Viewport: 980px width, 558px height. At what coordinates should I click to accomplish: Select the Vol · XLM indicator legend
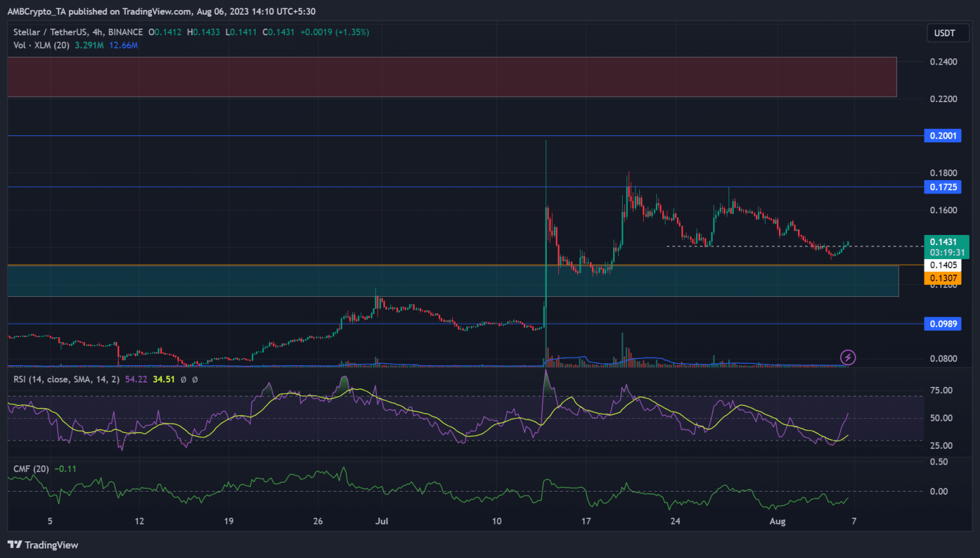point(41,45)
